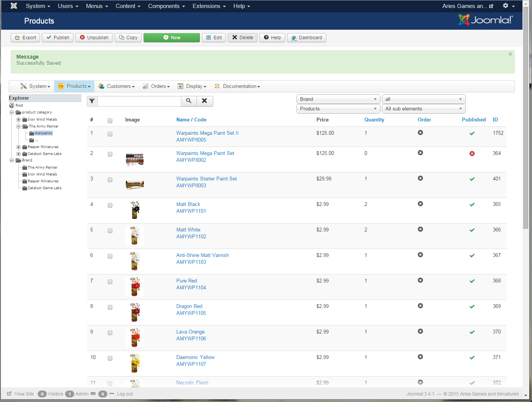Click the Anti-Shine Matt Varnish bottle image
This screenshot has height=402, width=532.
(x=135, y=261)
